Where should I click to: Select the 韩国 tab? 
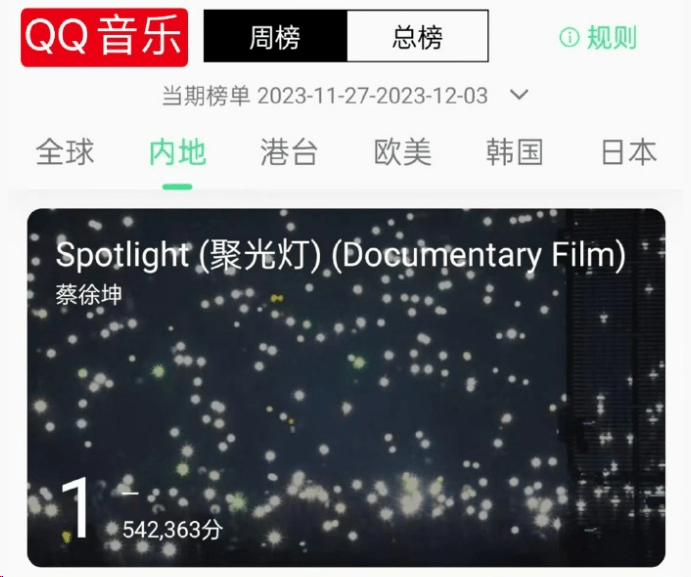[x=515, y=152]
